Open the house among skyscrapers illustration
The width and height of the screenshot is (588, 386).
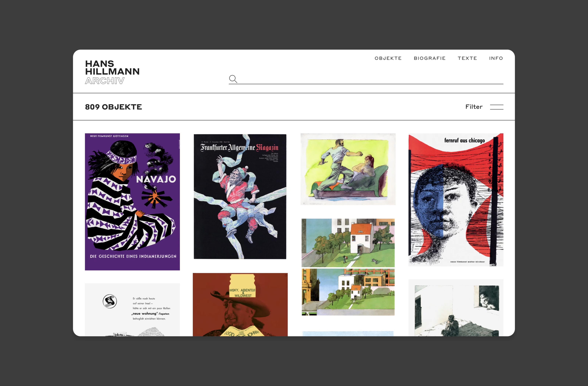348,267
